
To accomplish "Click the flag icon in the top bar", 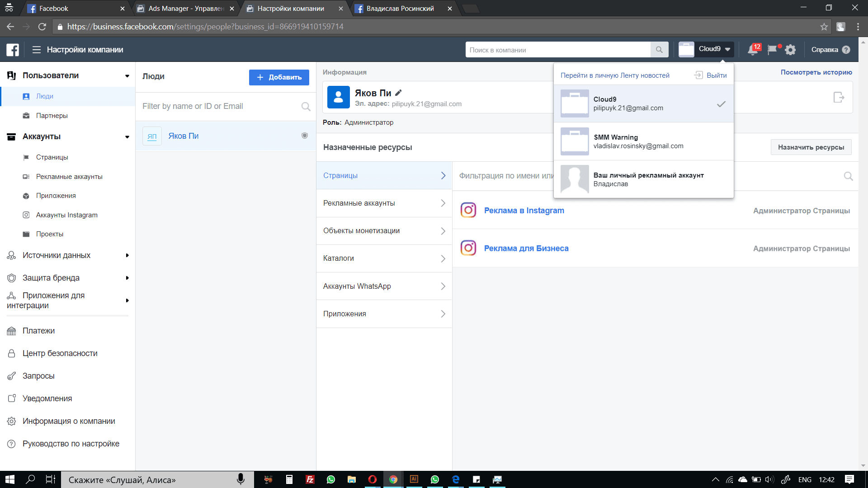I will coord(773,50).
